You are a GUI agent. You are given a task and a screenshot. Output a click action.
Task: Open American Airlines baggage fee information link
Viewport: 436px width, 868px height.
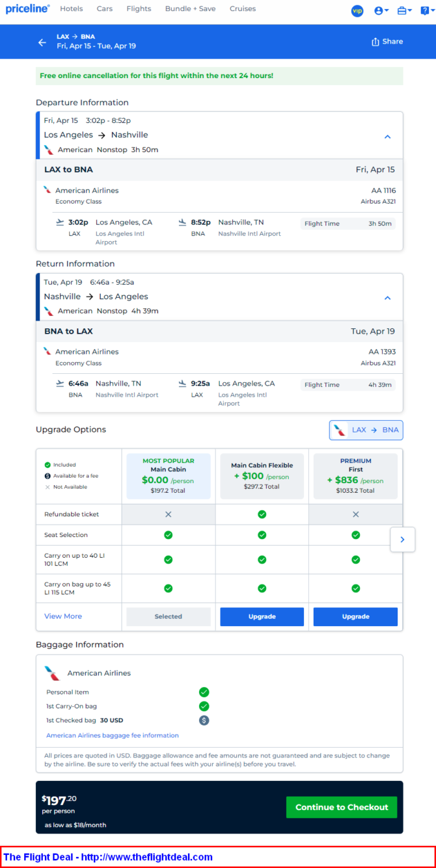click(113, 735)
